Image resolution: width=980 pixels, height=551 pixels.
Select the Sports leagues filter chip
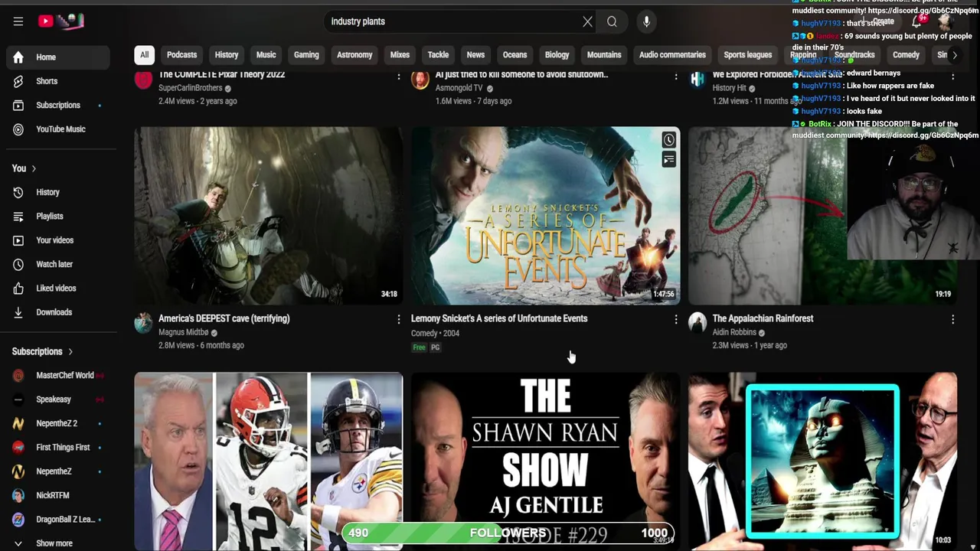pyautogui.click(x=748, y=55)
